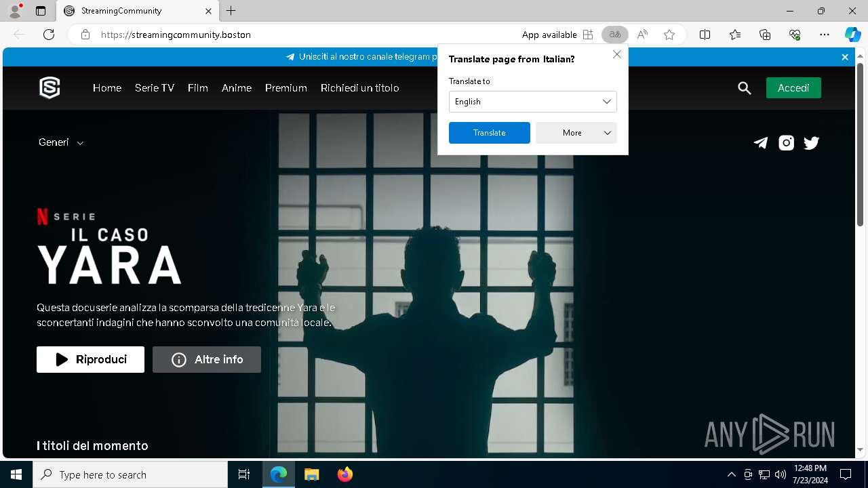The height and width of the screenshot is (488, 868).
Task: Expand the Generi dropdown
Action: click(61, 142)
